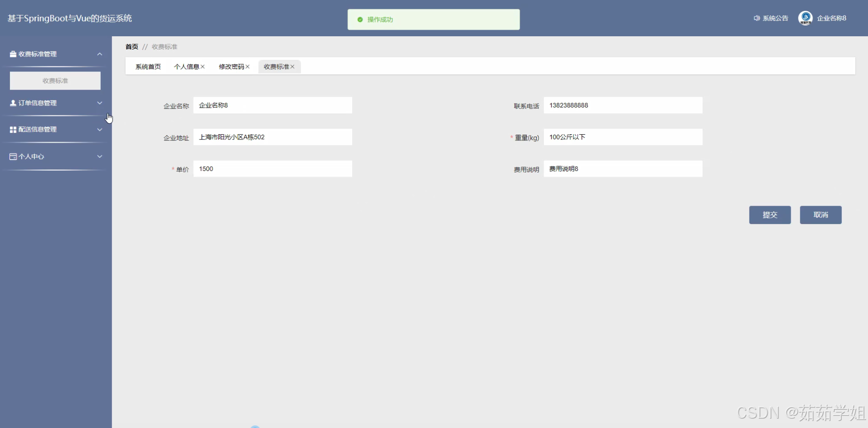Open 配送信息管理 sidebar menu
Image resolution: width=868 pixels, height=428 pixels.
point(56,129)
